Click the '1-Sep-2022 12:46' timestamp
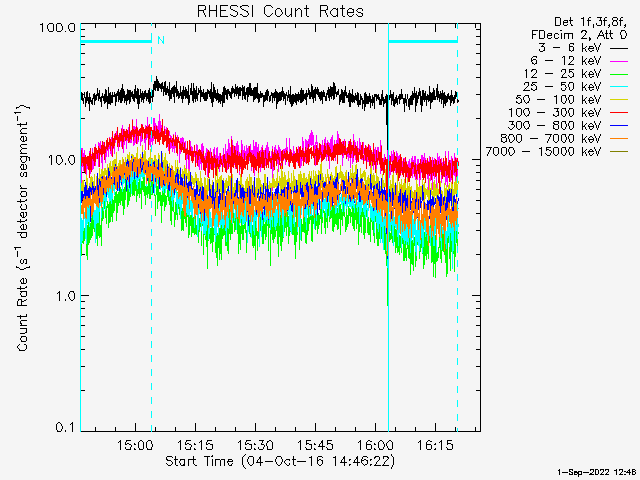Viewport: 640px width, 480px height. coord(596,472)
